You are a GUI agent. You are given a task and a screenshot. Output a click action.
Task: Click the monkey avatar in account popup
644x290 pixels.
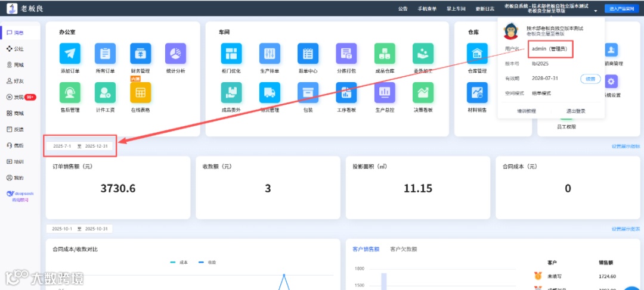pyautogui.click(x=510, y=31)
